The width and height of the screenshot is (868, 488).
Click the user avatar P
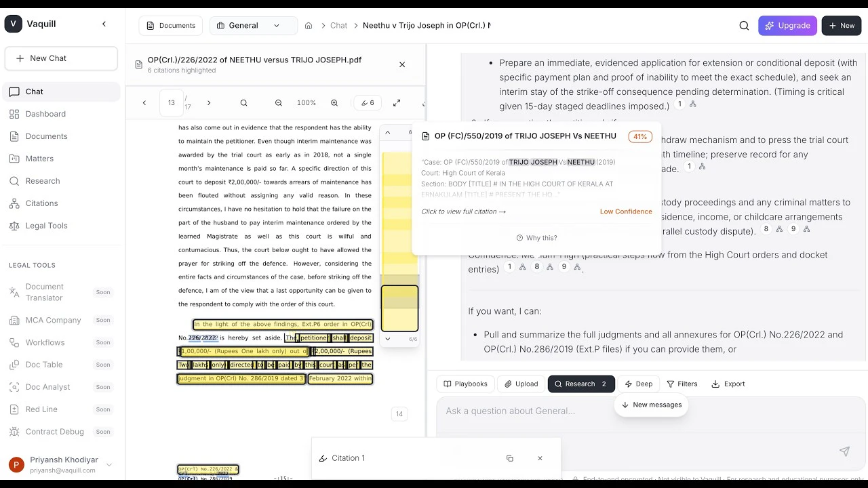coord(16,465)
